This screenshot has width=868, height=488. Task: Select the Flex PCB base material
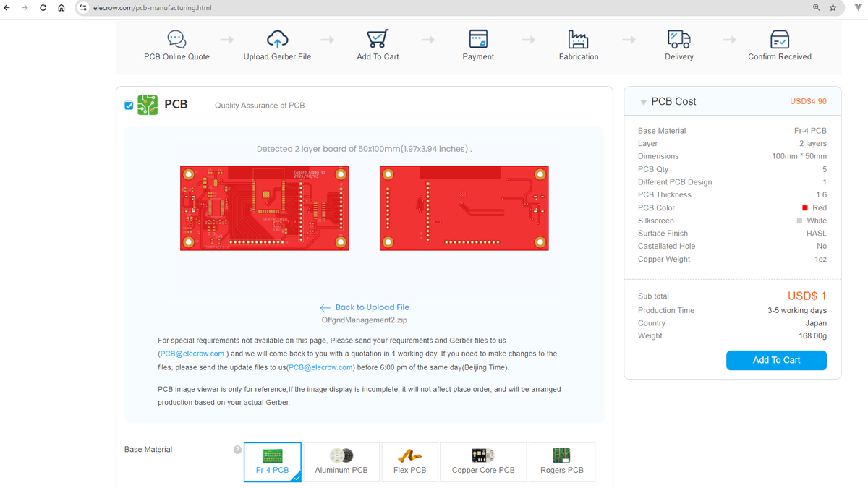(x=409, y=462)
